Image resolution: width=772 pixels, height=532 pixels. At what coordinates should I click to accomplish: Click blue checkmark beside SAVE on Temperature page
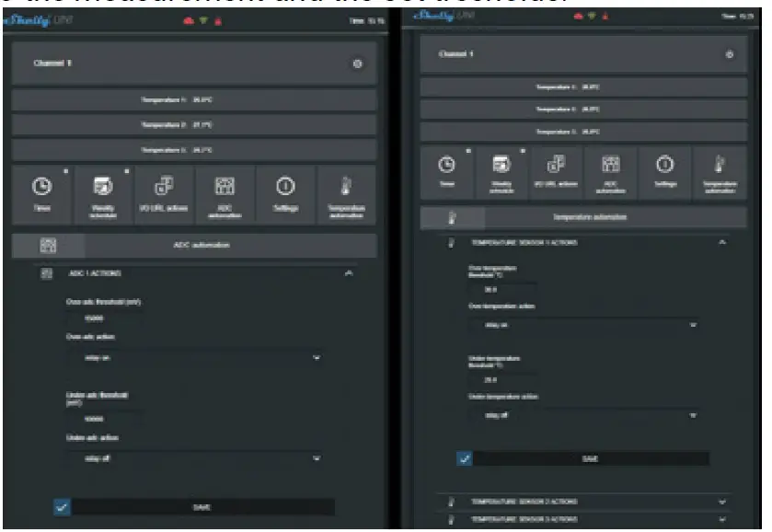click(x=465, y=459)
